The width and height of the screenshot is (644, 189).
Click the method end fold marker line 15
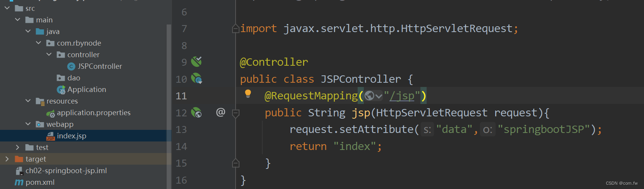pos(236,163)
